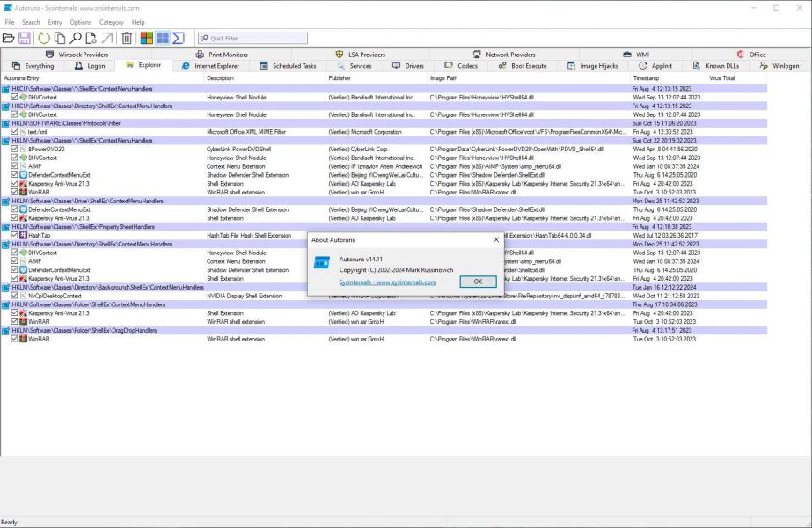Click OK in the About Autoruns dialog

pyautogui.click(x=478, y=282)
